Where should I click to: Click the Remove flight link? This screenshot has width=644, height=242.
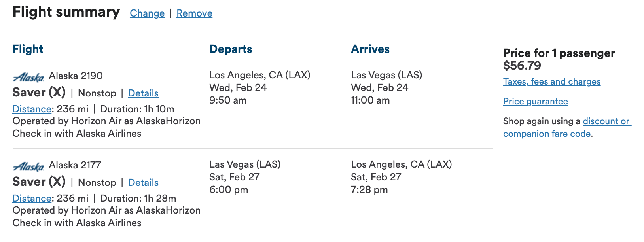(194, 13)
